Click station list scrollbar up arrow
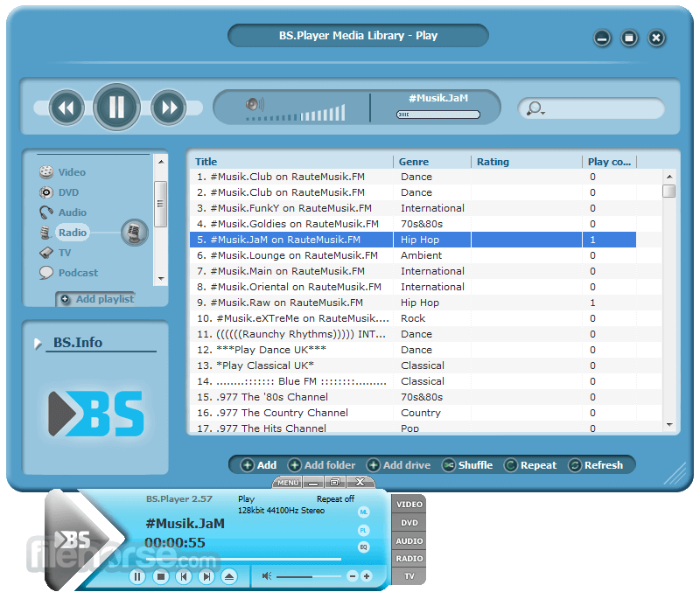 (x=669, y=177)
